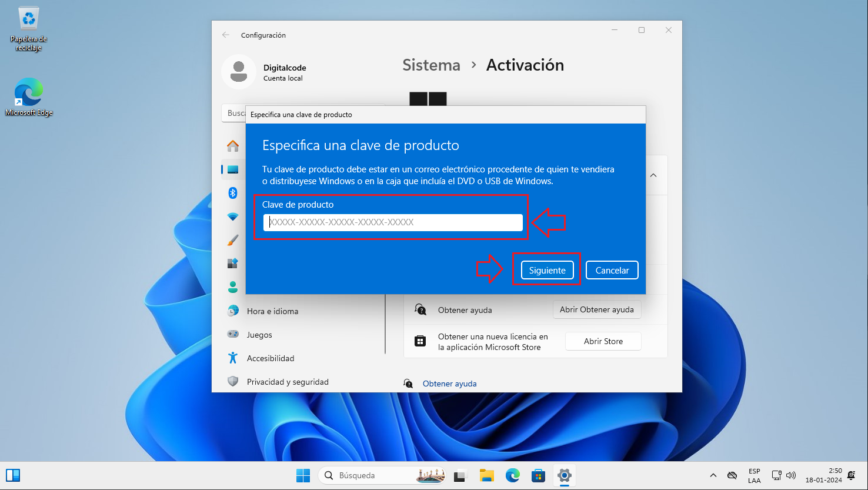Click the Juegos gamepad icon
Screen dimensions: 868x490
click(x=233, y=334)
